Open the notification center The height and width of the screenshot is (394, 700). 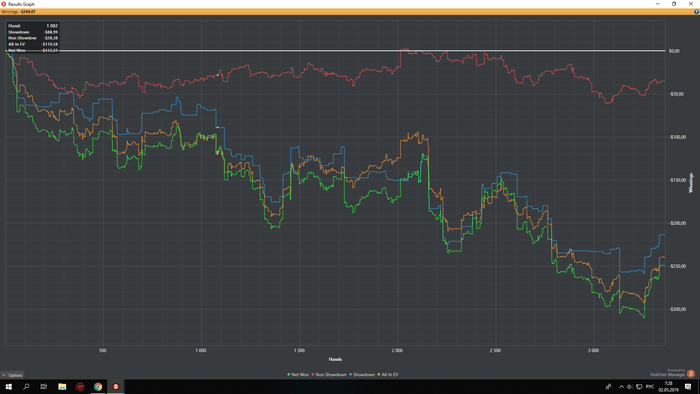coord(688,386)
